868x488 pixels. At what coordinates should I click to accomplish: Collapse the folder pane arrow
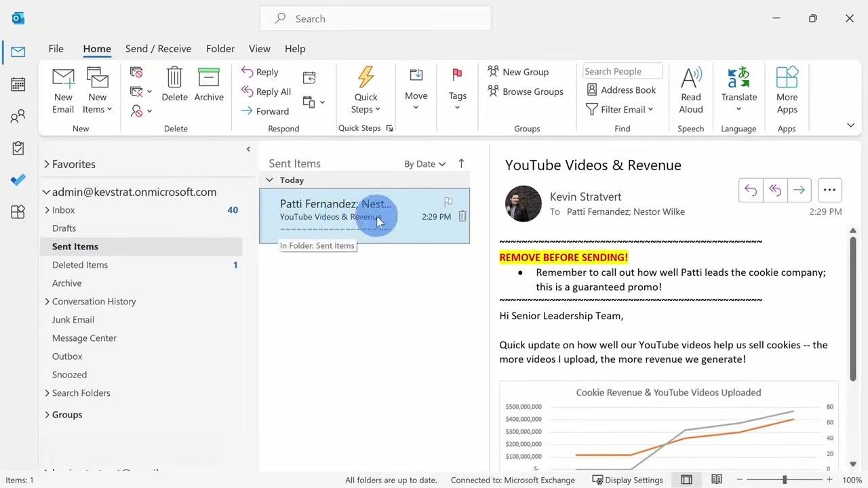pyautogui.click(x=248, y=149)
